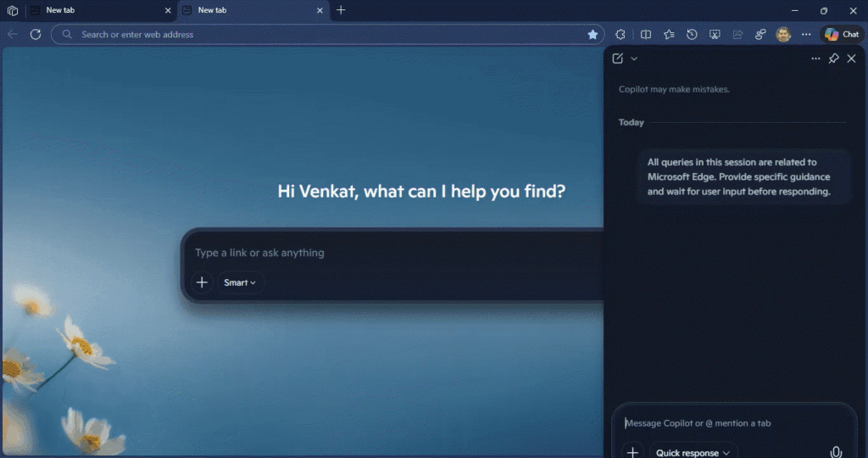Refresh the current page
868x458 pixels.
[36, 34]
